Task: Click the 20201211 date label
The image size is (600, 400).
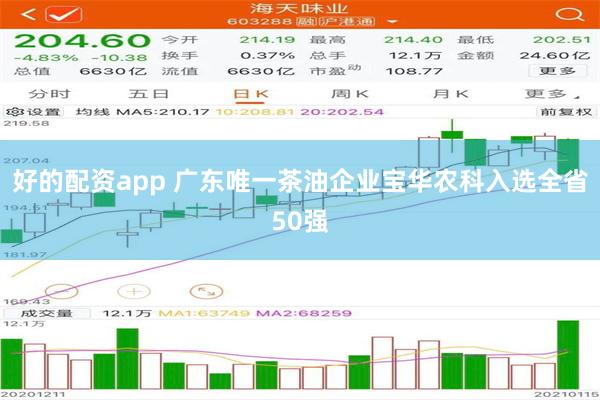Action: [x=33, y=394]
